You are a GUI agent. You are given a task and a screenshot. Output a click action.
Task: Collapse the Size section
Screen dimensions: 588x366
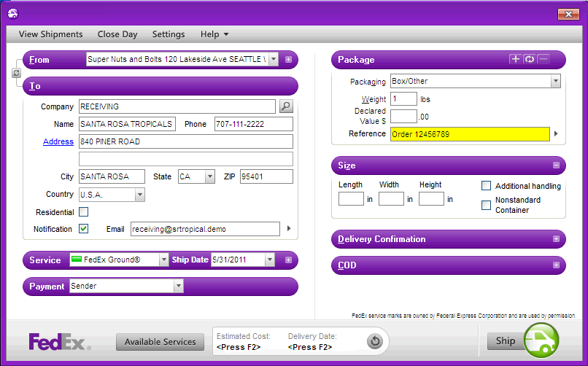pos(556,166)
